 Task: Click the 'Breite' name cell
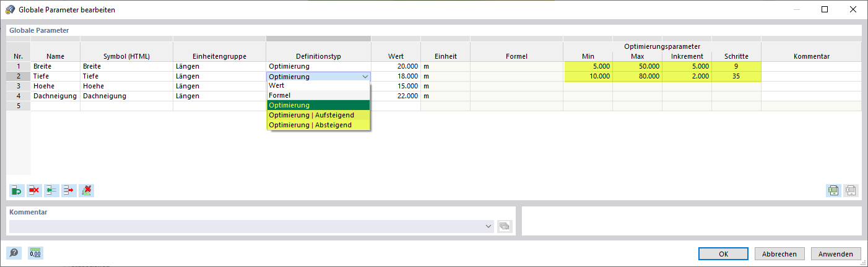coord(55,66)
